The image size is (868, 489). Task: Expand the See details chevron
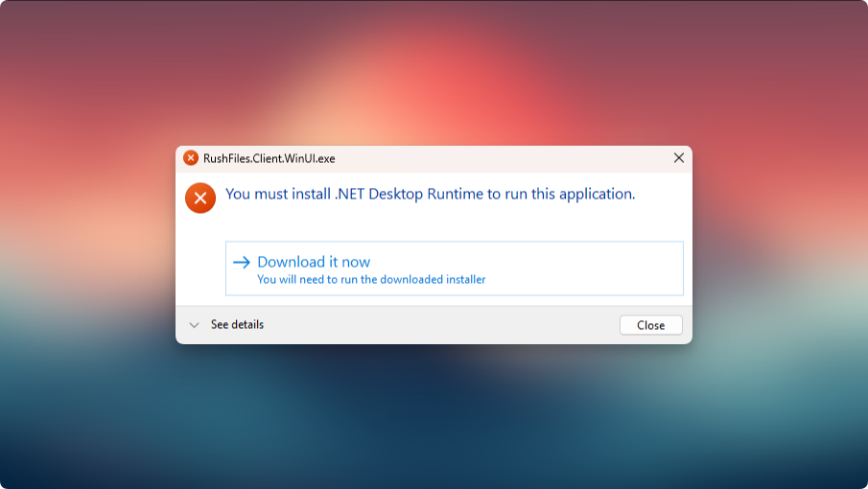pos(194,325)
